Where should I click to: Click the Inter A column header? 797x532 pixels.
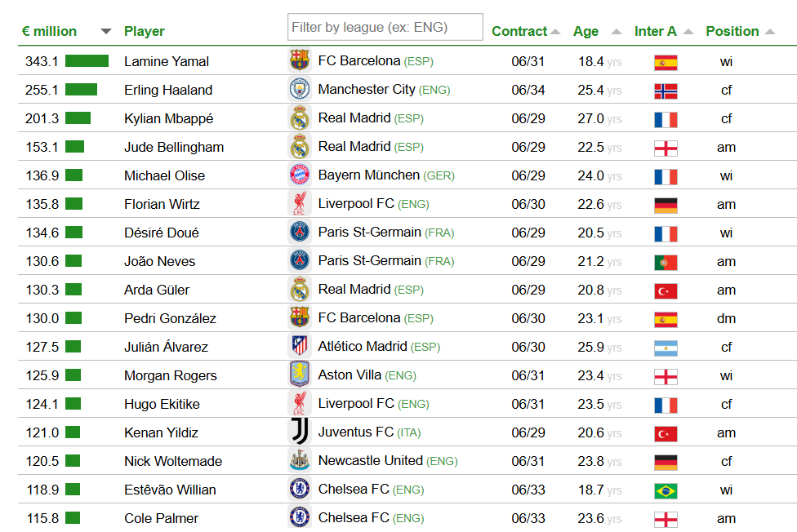click(655, 31)
